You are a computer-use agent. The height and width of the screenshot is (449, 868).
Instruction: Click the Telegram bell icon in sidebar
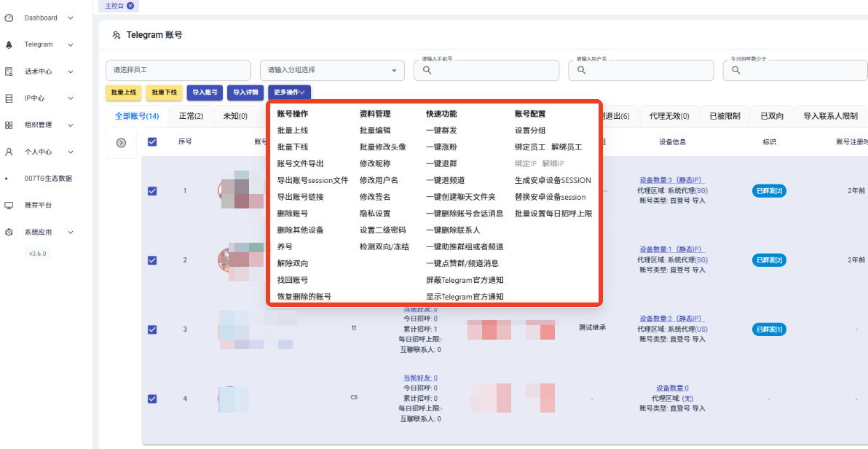[9, 44]
